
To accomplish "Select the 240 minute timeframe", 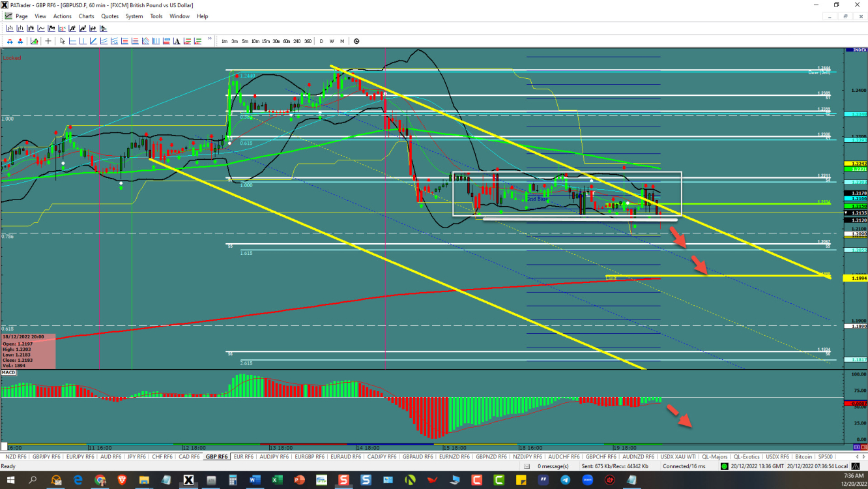I will (297, 41).
